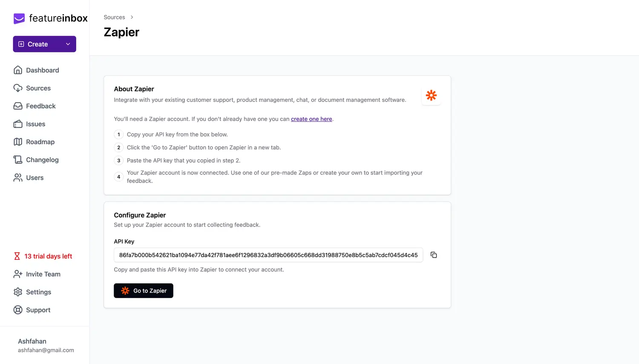This screenshot has width=639, height=364.
Task: Open the Roadmap map icon
Action: pyautogui.click(x=18, y=142)
